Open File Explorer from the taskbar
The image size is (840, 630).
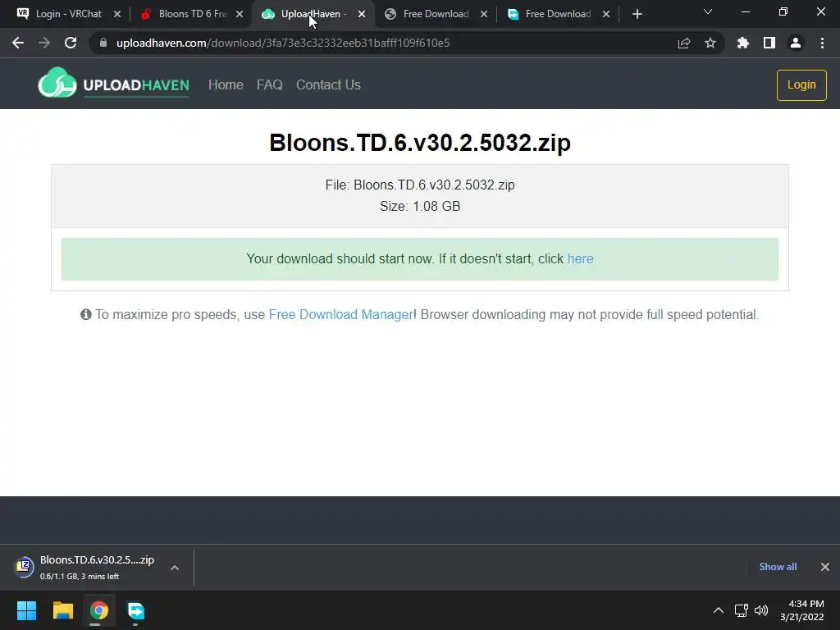(x=62, y=610)
